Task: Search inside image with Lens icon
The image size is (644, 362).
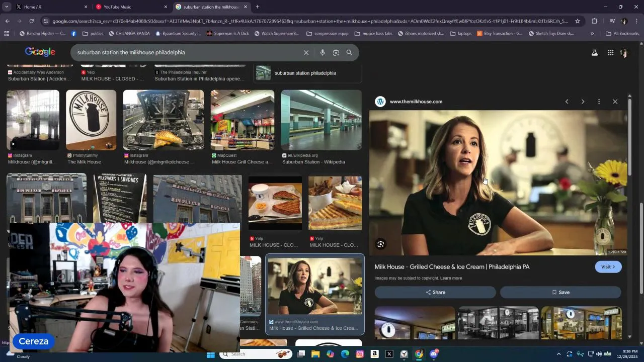Action: (381, 244)
